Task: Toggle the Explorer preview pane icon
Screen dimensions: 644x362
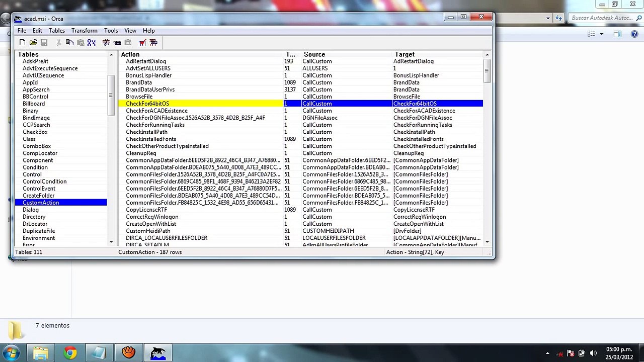Action: coord(617,34)
